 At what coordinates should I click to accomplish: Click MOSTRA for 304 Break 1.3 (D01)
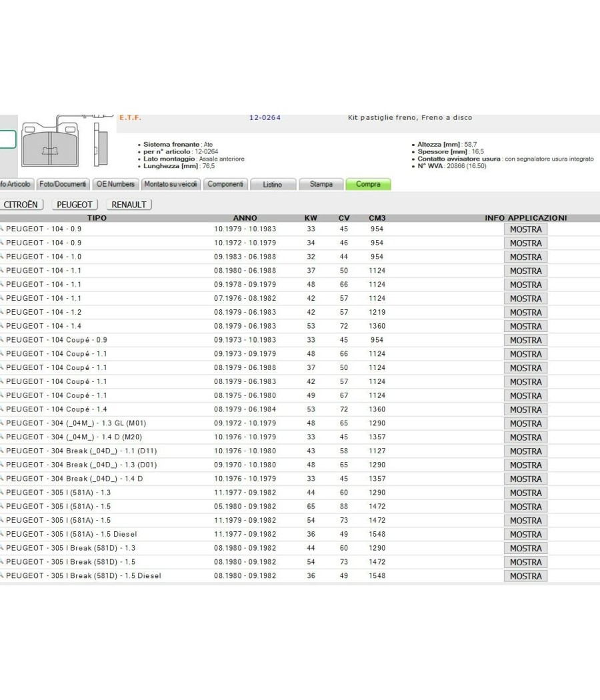(x=526, y=465)
